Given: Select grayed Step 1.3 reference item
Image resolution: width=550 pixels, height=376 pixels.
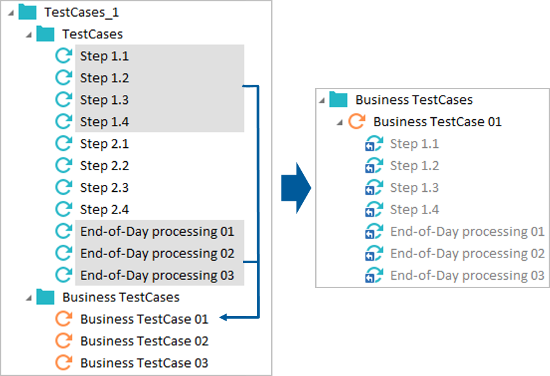Looking at the screenshot, I should coord(414,187).
